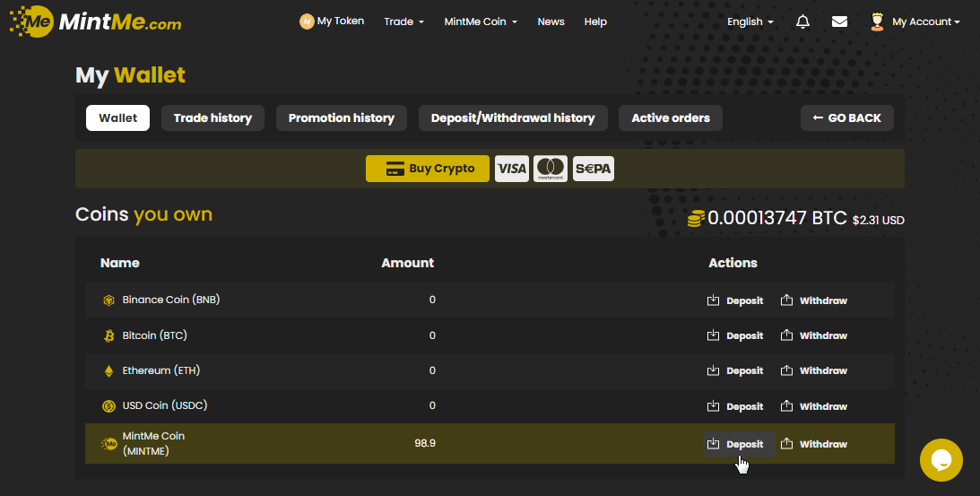Expand the Trade dropdown menu
This screenshot has height=496, width=980.
[403, 22]
